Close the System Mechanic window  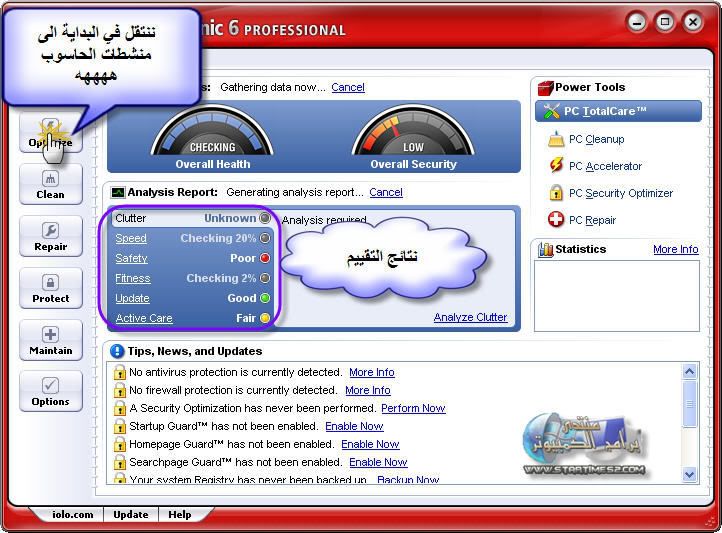point(693,22)
